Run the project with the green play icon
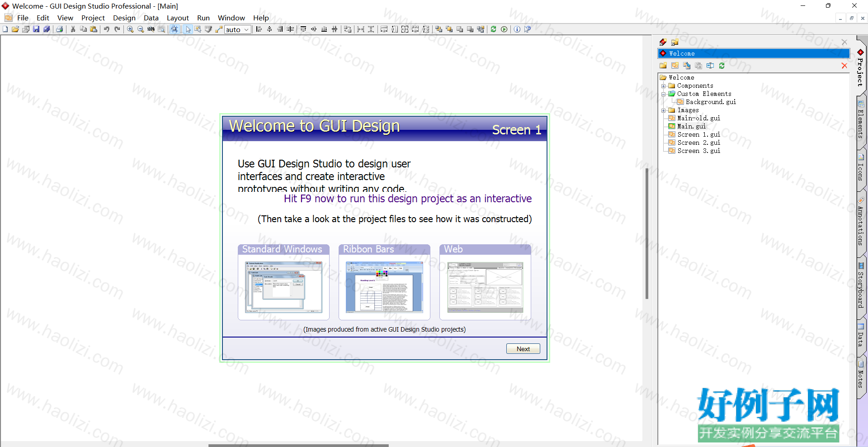 504,29
